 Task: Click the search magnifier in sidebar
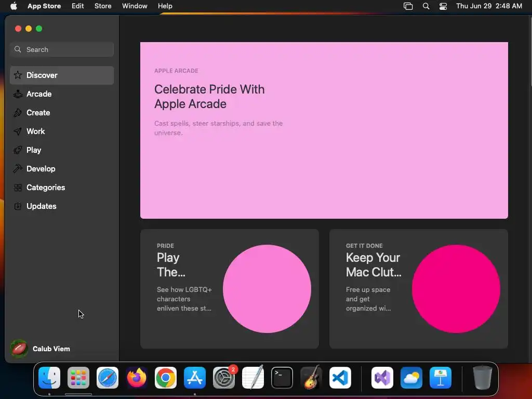point(18,49)
